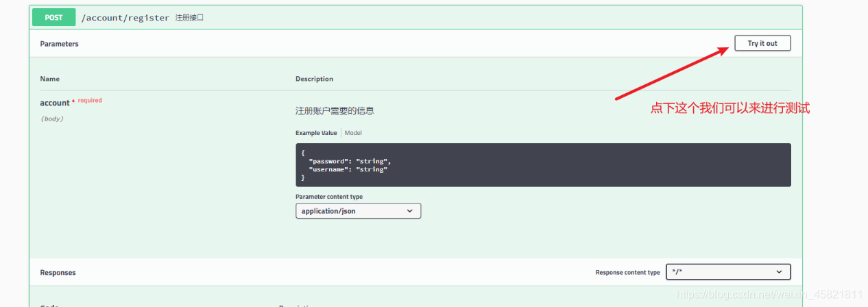Click the Try it out button

(x=762, y=43)
